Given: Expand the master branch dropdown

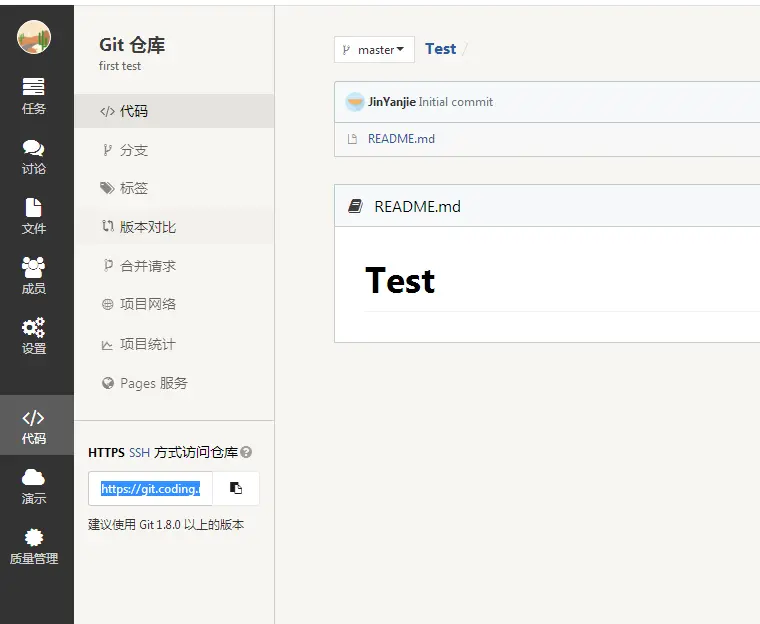Looking at the screenshot, I should click(x=374, y=49).
